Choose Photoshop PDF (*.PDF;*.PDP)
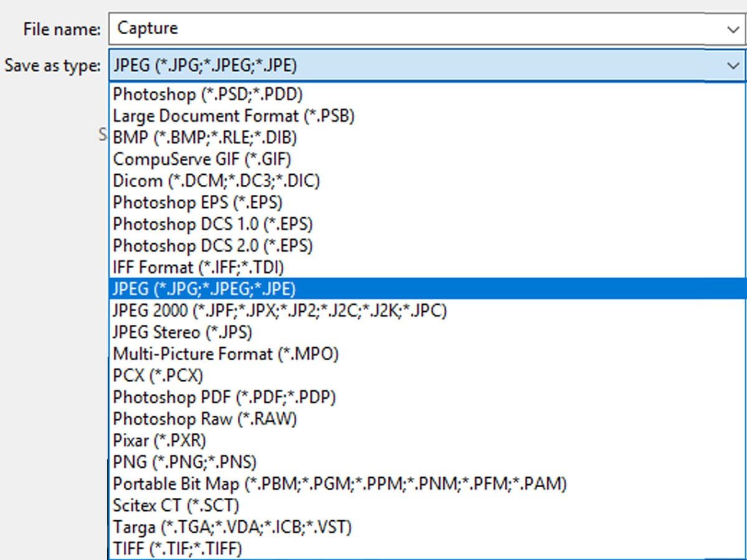This screenshot has height=560, width=747. [426, 397]
